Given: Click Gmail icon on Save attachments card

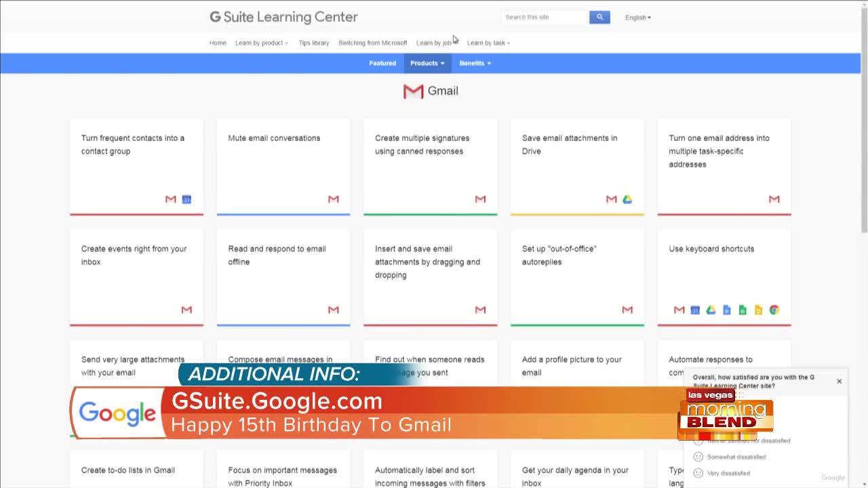Looking at the screenshot, I should point(612,199).
